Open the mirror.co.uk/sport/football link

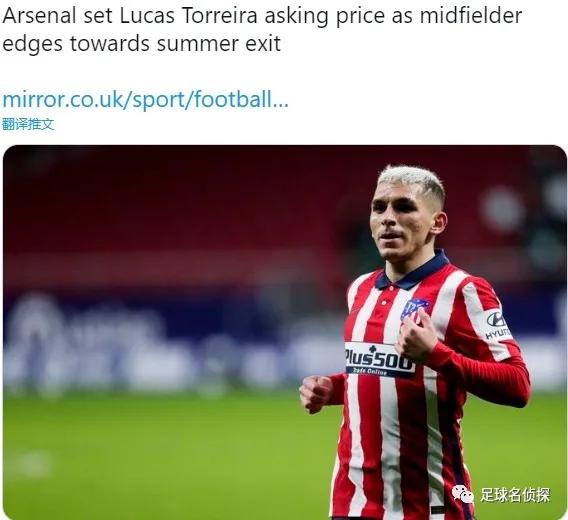coord(145,99)
